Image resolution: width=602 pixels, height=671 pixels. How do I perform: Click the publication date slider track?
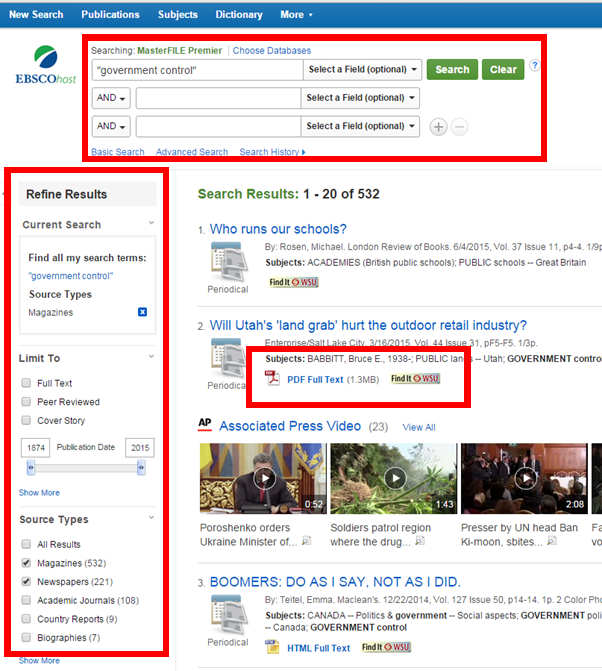click(x=86, y=468)
